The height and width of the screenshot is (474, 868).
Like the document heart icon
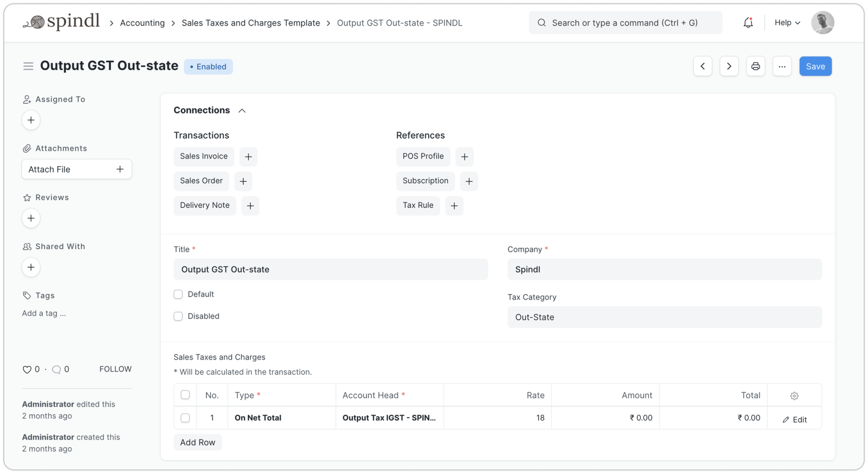(27, 369)
